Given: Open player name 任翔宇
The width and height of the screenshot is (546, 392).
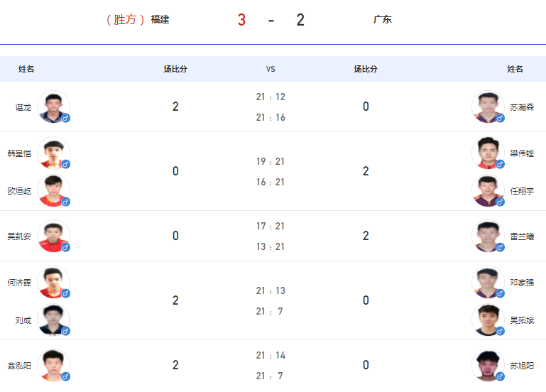Looking at the screenshot, I should click(x=522, y=191).
